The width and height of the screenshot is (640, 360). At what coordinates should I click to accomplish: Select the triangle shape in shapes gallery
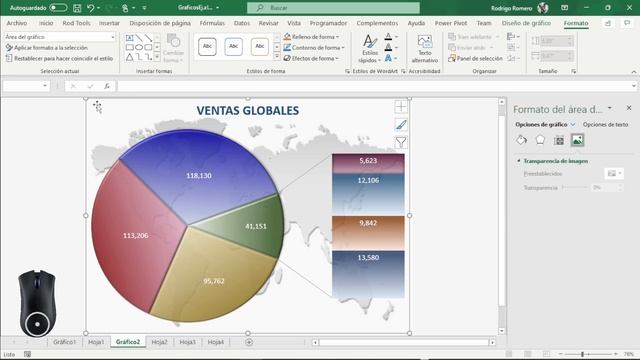(x=129, y=57)
